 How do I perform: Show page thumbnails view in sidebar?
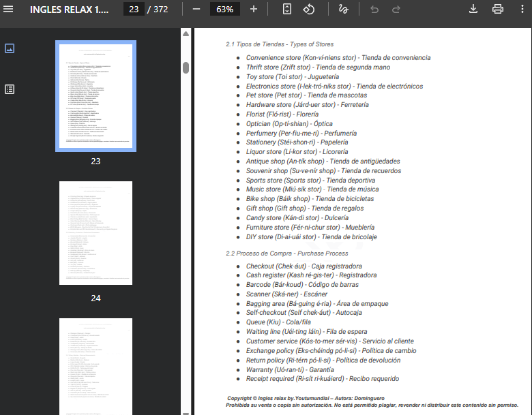pos(10,48)
